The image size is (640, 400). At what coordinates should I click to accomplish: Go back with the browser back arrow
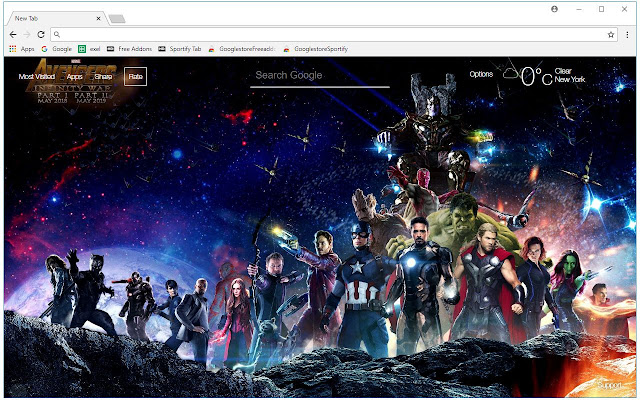pyautogui.click(x=13, y=35)
